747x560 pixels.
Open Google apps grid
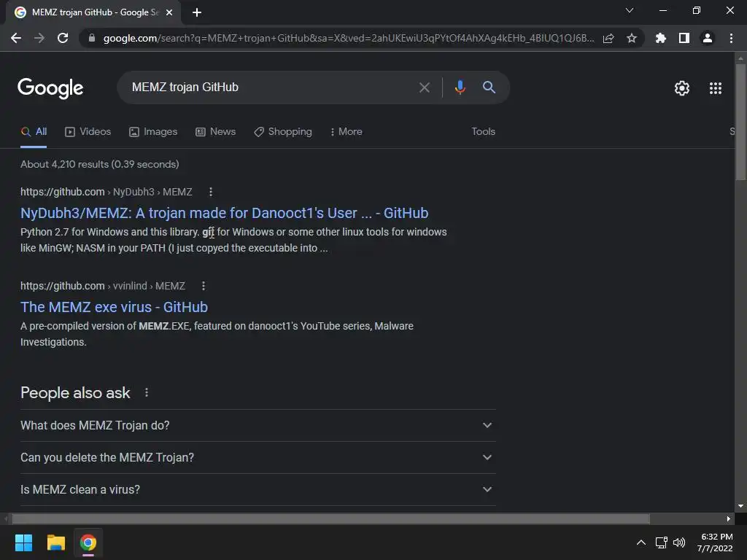point(715,88)
